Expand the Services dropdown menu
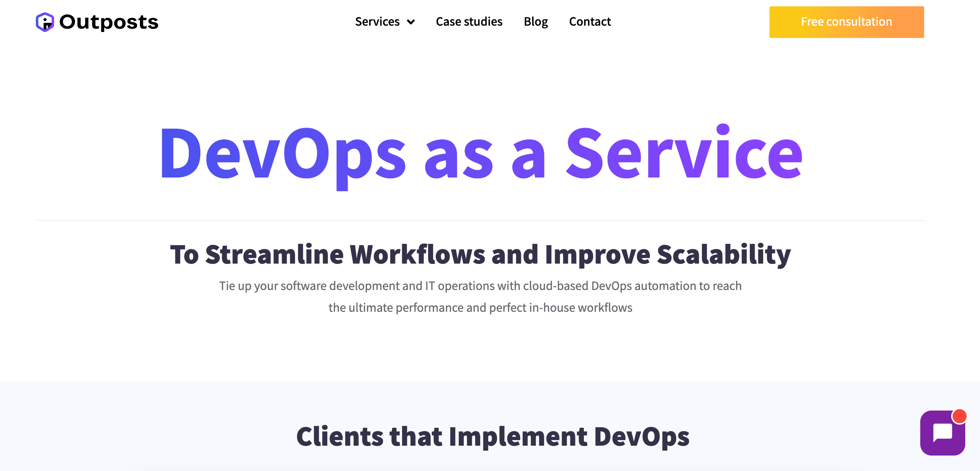 tap(384, 21)
